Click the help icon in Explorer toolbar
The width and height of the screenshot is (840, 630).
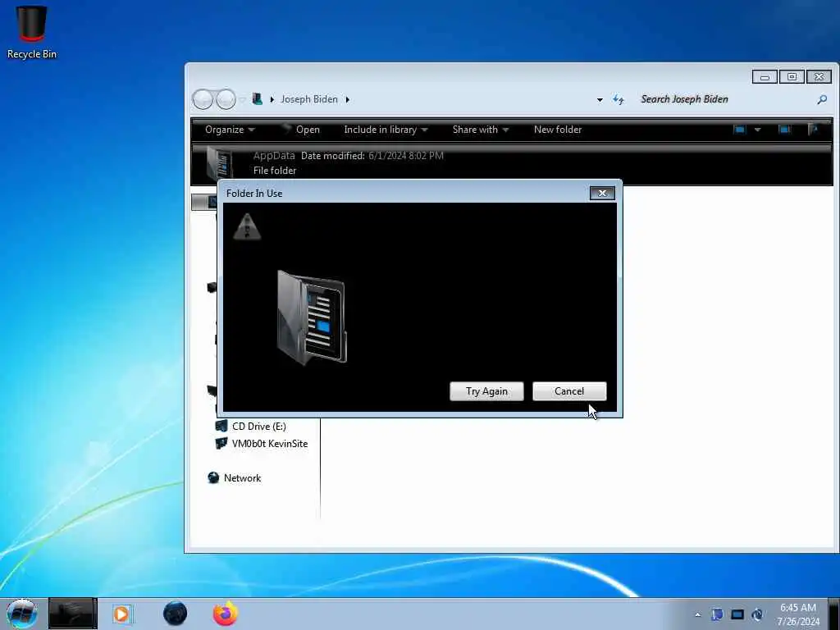tap(813, 130)
